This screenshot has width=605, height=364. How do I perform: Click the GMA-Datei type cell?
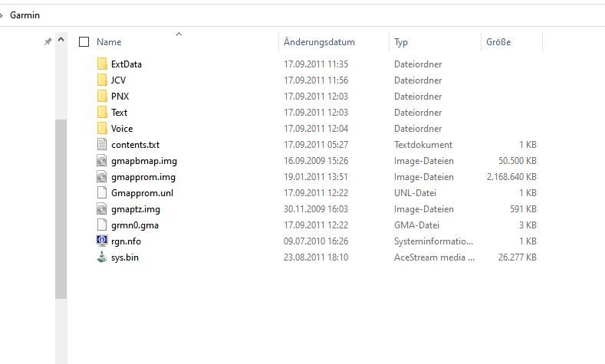pyautogui.click(x=416, y=225)
